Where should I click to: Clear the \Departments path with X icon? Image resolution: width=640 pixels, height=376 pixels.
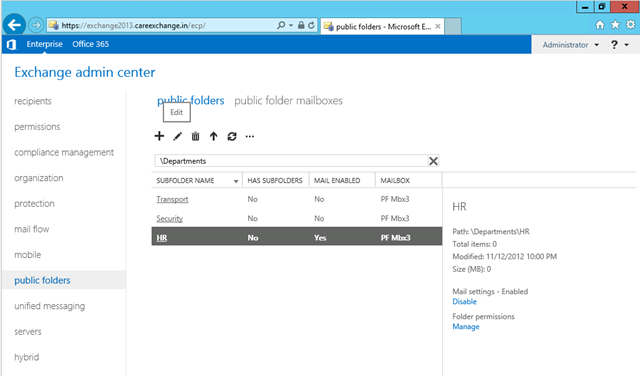click(433, 161)
